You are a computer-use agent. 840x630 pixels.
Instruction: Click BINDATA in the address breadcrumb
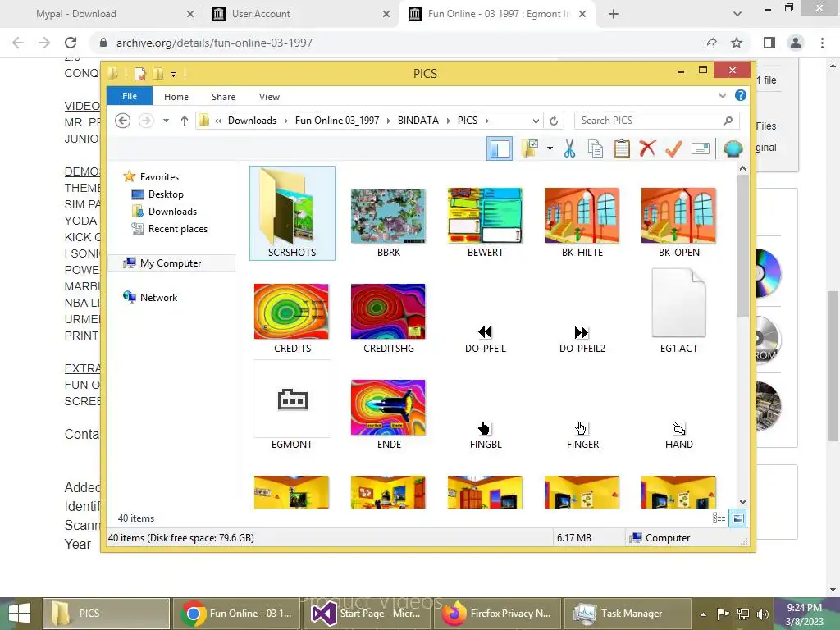click(x=418, y=121)
